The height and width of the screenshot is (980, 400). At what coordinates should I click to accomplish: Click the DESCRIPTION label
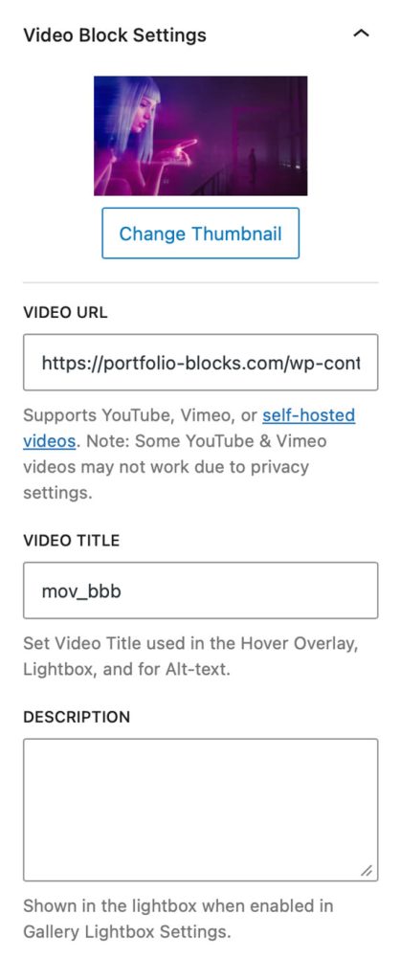pos(77,717)
